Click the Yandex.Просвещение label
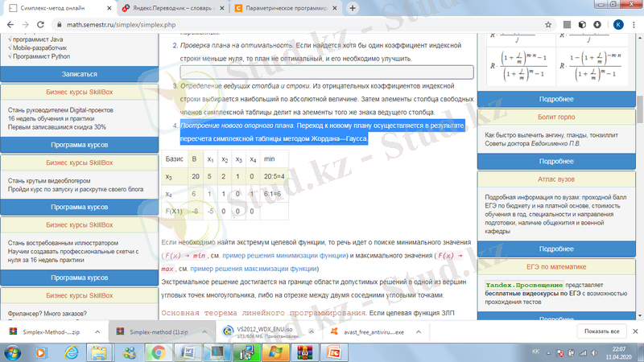This screenshot has height=362, width=644. pos(524,285)
